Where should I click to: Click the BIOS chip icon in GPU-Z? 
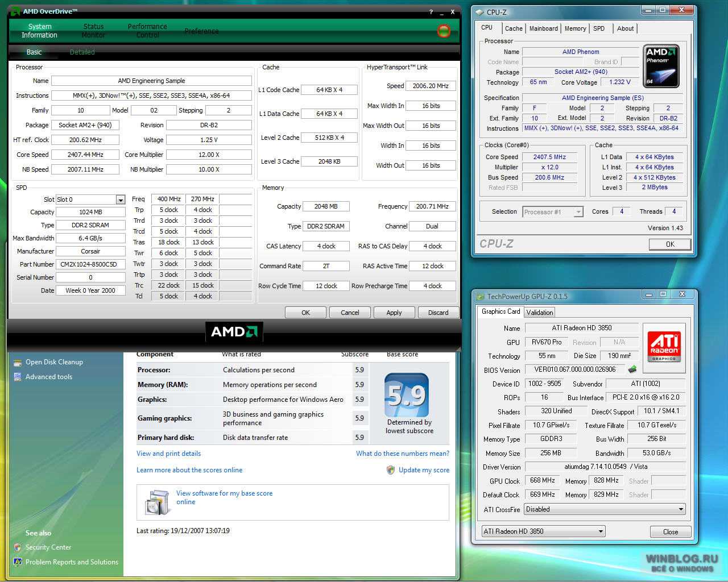(x=632, y=369)
